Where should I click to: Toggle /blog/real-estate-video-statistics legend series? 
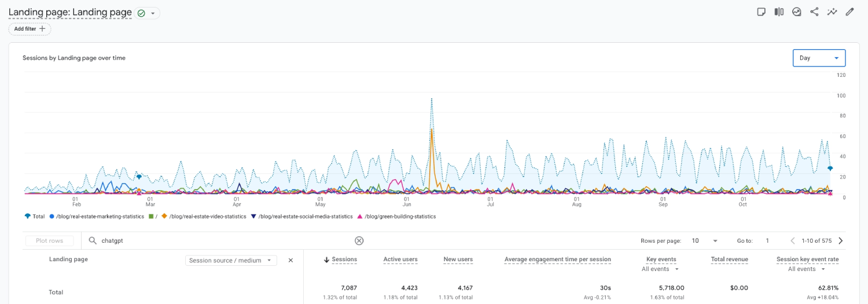coord(204,217)
